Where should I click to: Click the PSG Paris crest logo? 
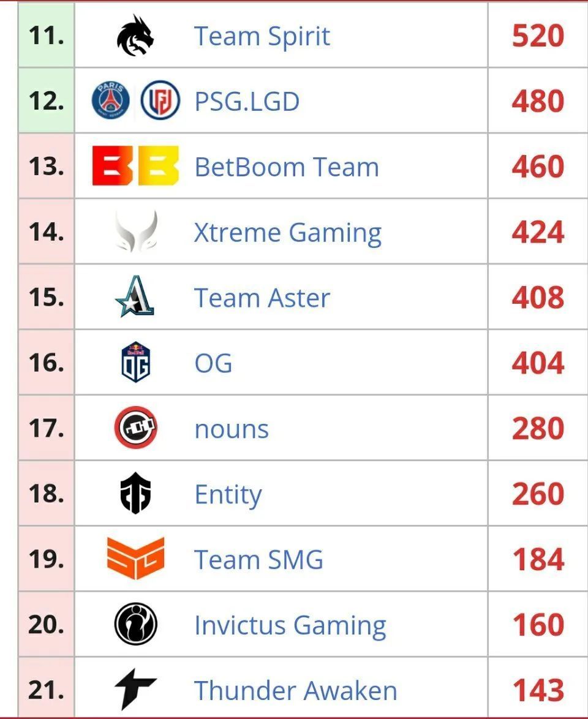click(110, 100)
